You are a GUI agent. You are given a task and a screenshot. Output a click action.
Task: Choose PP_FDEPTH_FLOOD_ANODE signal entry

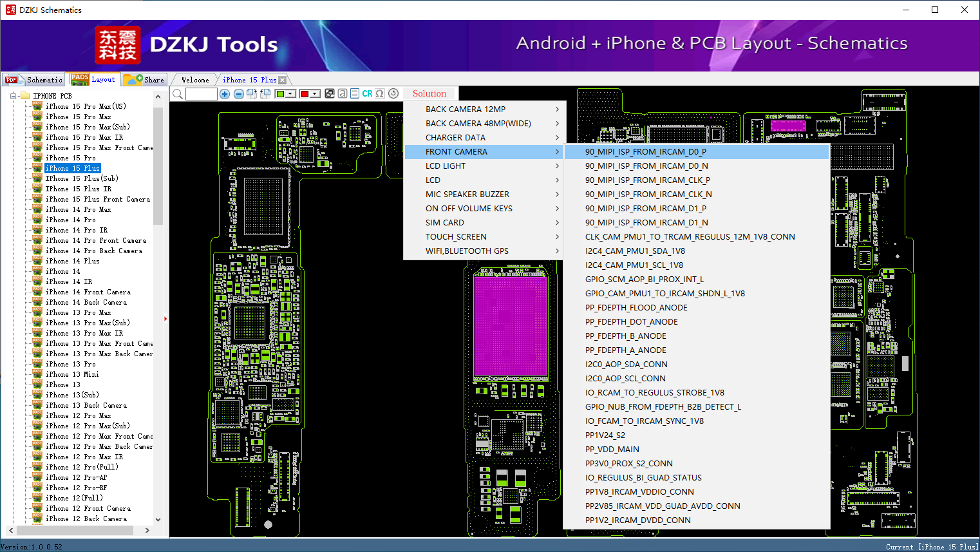pyautogui.click(x=697, y=308)
